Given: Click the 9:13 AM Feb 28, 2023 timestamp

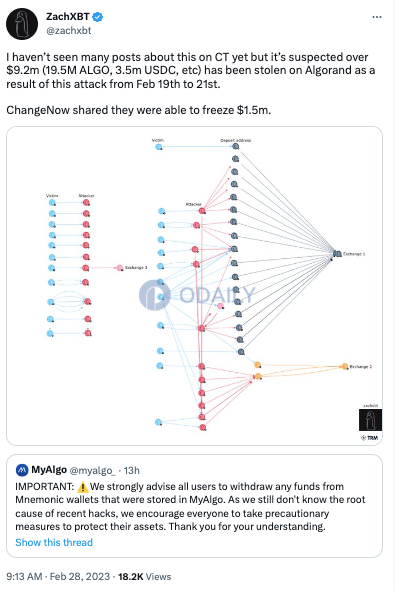Looking at the screenshot, I should (x=58, y=577).
